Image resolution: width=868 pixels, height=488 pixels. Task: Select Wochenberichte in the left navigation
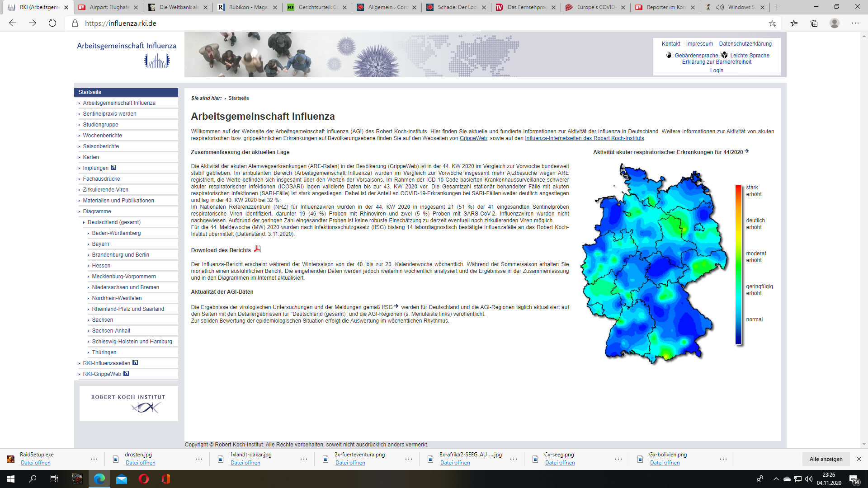click(x=102, y=136)
